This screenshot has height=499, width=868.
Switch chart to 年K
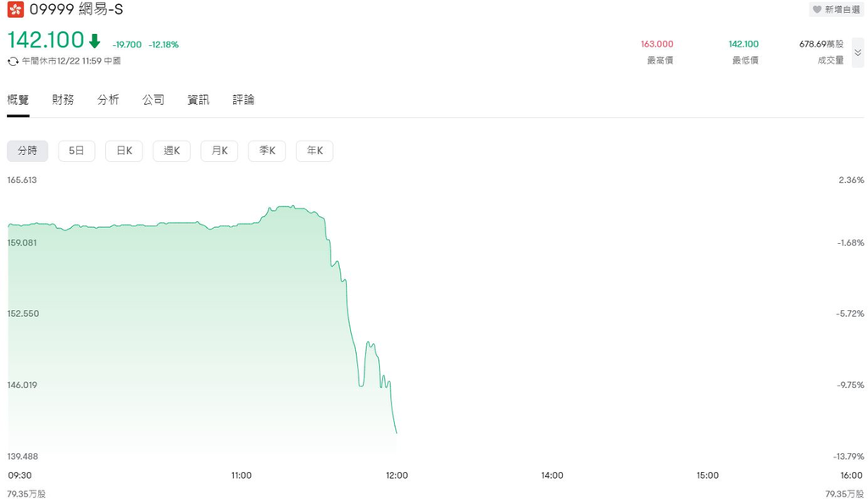(x=314, y=151)
